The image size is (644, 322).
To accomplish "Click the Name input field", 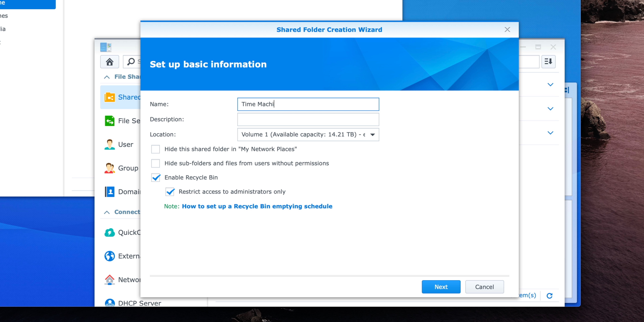I will point(308,104).
